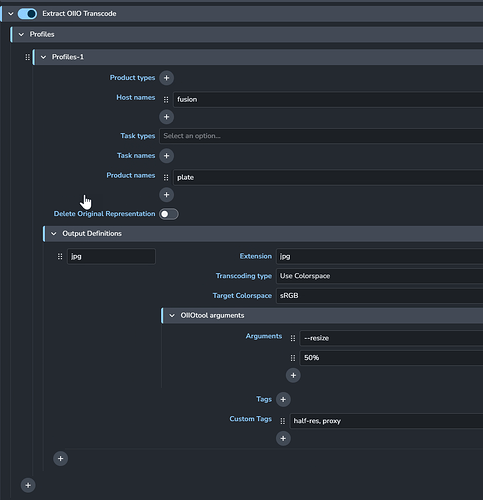Open the Transcoding type Use Colorspace dropdown
The width and height of the screenshot is (483, 500).
[x=379, y=276]
